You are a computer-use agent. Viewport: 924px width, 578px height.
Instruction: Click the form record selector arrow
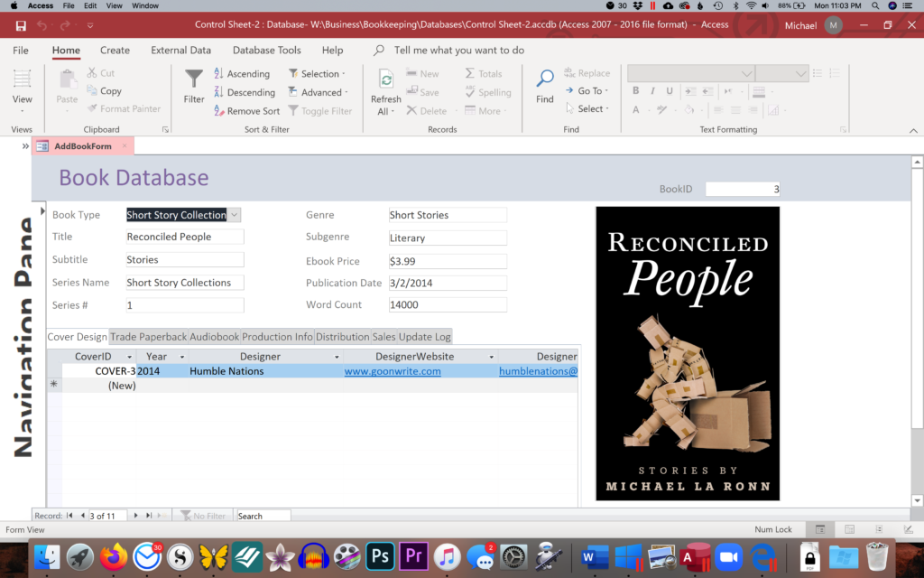(42, 210)
